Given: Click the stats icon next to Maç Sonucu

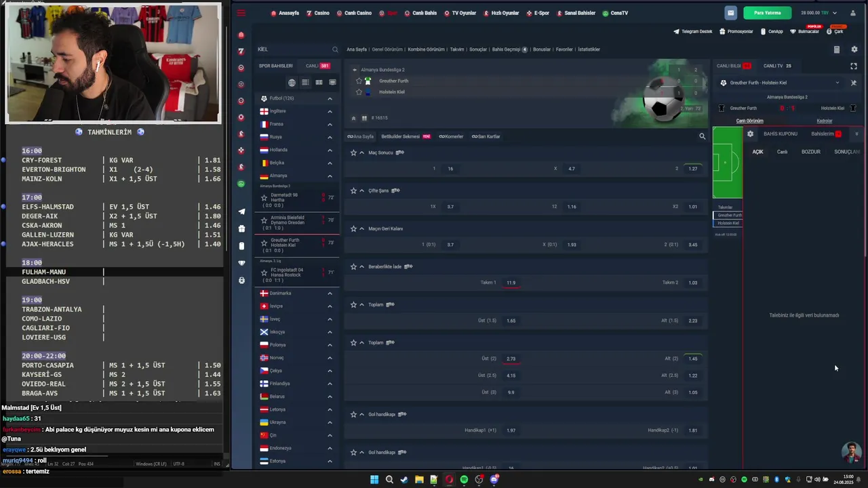Looking at the screenshot, I should [x=400, y=152].
